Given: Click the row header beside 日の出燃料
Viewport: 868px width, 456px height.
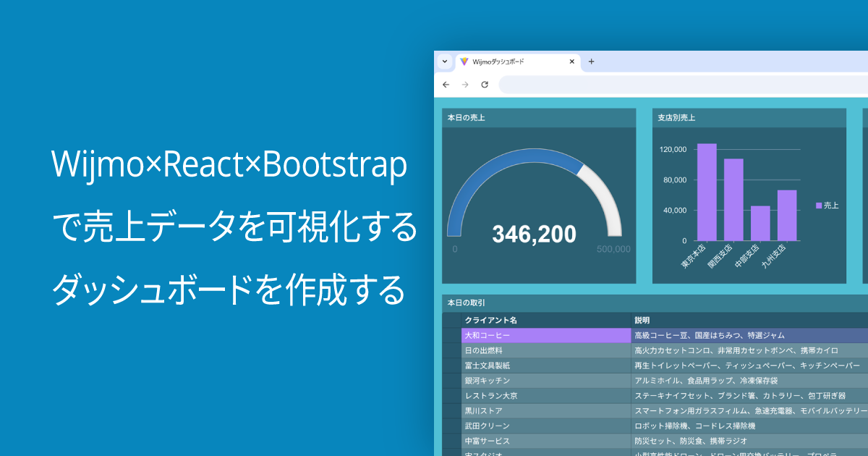Looking at the screenshot, I should 452,350.
